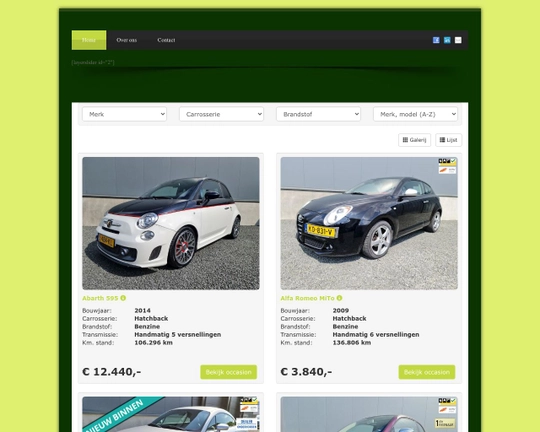The height and width of the screenshot is (432, 540).
Task: Expand the Carrosserie dropdown
Action: (x=221, y=114)
